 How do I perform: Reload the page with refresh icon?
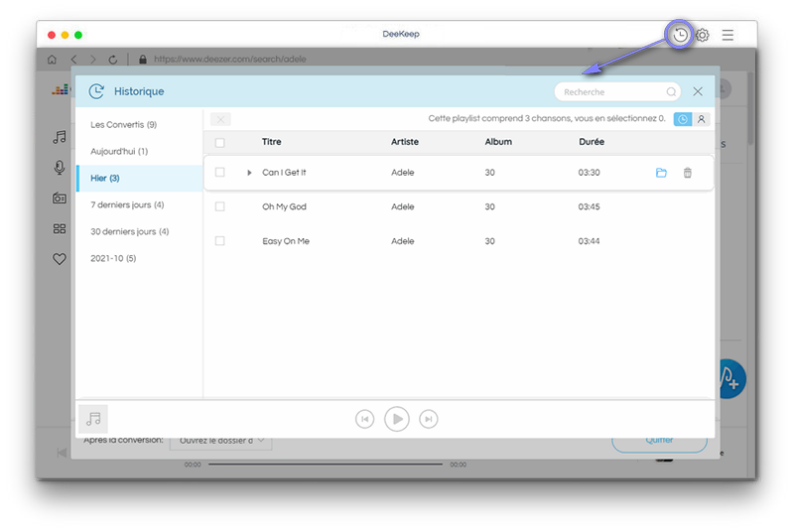click(x=113, y=60)
